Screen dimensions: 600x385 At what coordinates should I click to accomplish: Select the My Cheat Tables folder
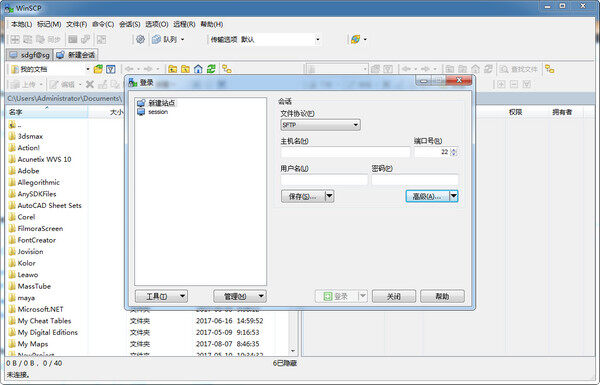click(40, 321)
